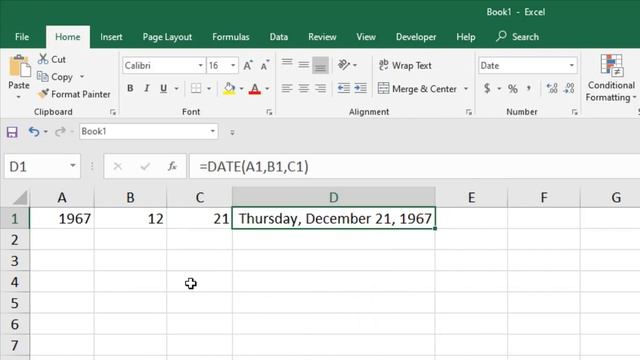Open Name Box D1 dropdown
640x360 pixels.
[73, 166]
